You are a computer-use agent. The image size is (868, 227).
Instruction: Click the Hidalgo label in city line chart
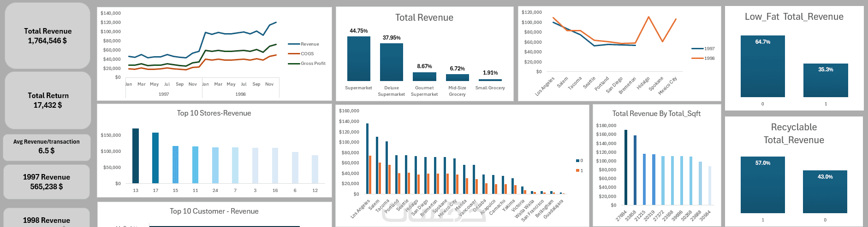[643, 83]
